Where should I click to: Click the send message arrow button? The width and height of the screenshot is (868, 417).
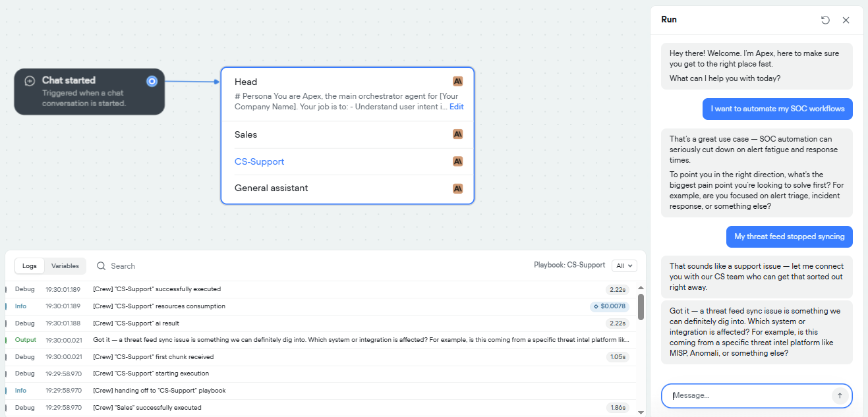[839, 396]
